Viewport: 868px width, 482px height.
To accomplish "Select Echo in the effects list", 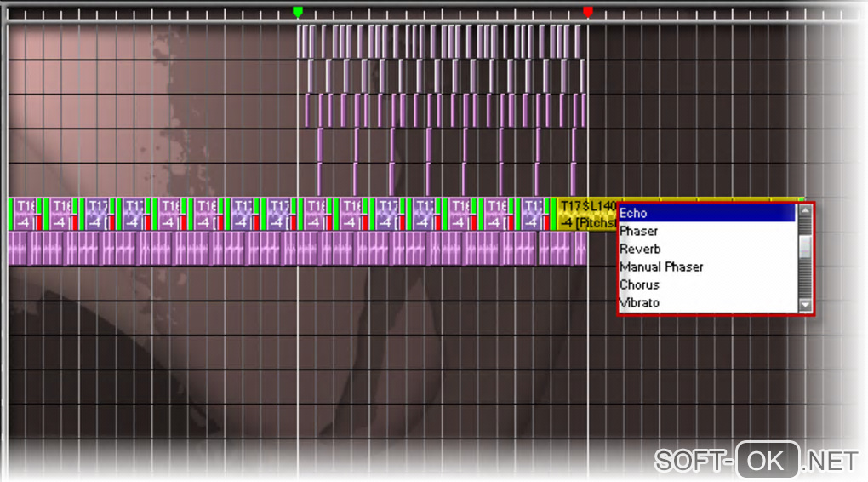I will (707, 213).
